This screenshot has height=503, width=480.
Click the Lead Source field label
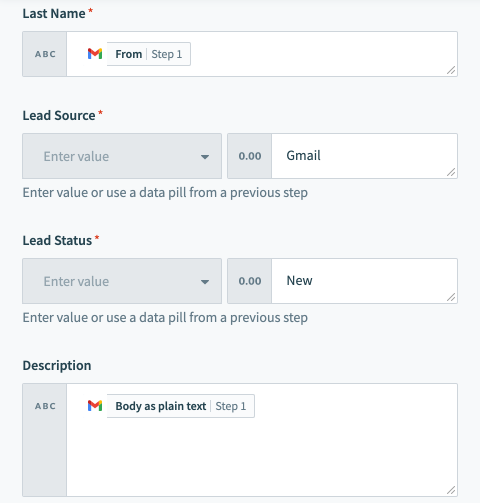coord(59,116)
